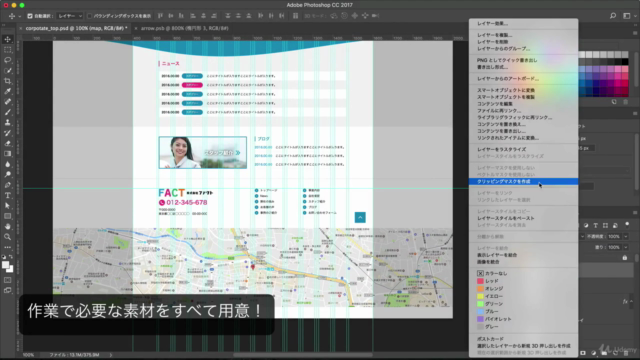Click the foreground color swatch in toolbox

[5, 265]
